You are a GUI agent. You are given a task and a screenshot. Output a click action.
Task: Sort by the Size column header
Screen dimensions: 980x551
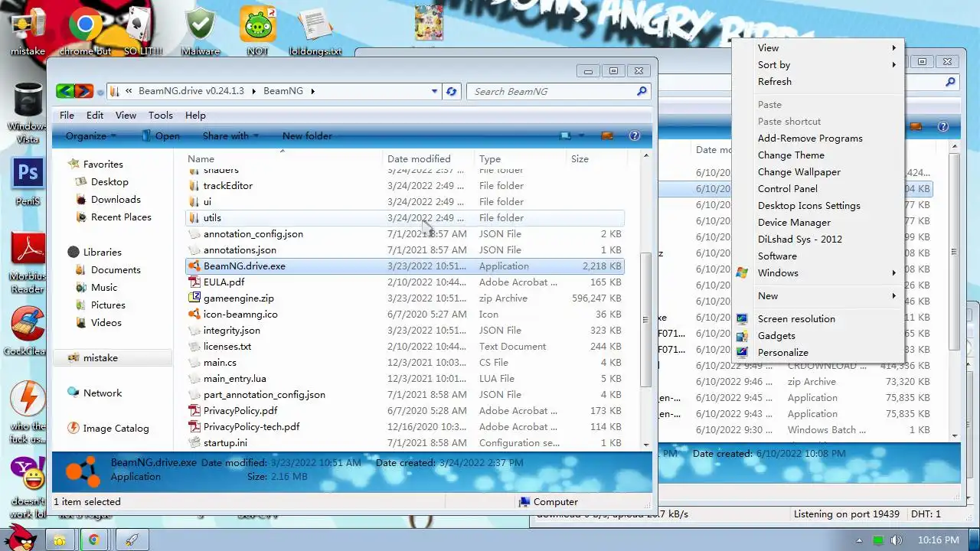[597, 158]
